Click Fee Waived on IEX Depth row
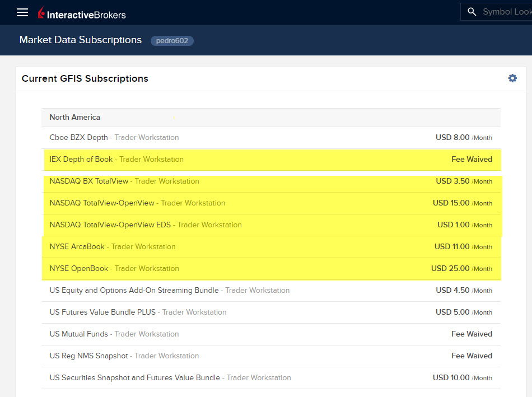532x397 pixels. coord(472,160)
